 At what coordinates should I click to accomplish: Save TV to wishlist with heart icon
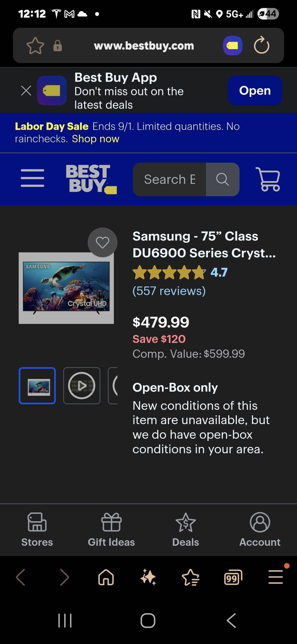102,242
